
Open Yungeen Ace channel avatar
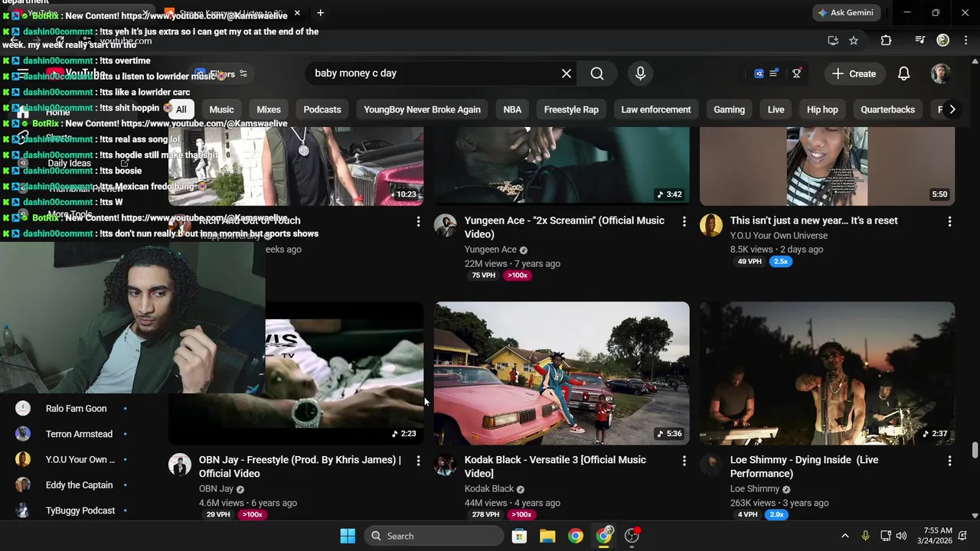point(445,225)
